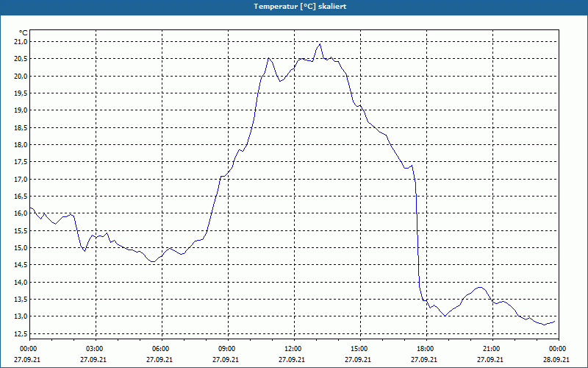This screenshot has width=588, height=368.
Task: Pick the "15,0" y-axis label
Action: click(x=21, y=248)
